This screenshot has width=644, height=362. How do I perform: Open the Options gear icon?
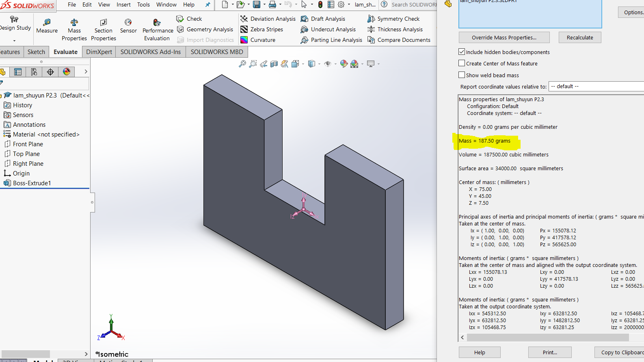pyautogui.click(x=341, y=4)
